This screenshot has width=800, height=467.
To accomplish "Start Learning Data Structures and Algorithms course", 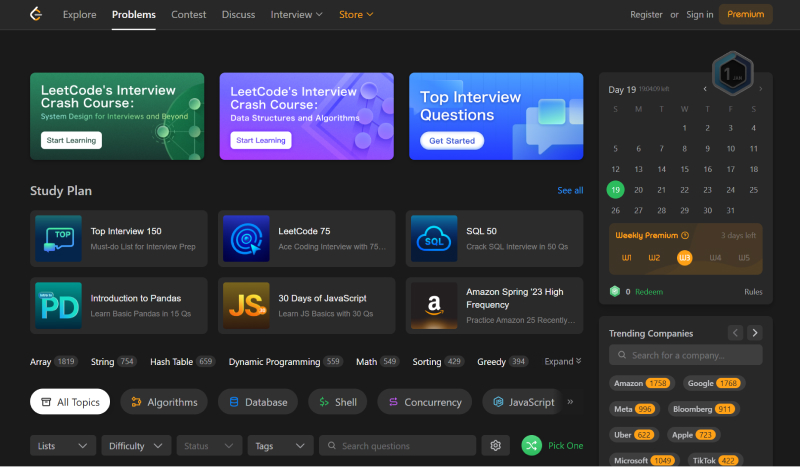I will 261,140.
